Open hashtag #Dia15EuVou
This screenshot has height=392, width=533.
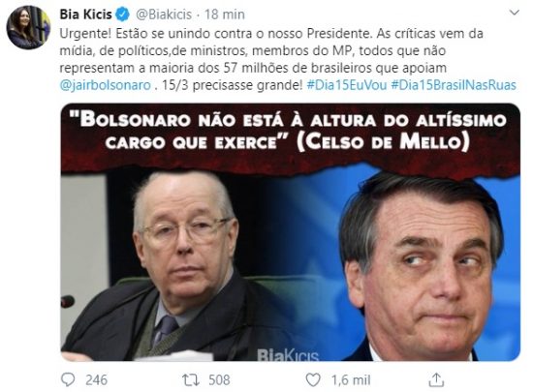pos(347,85)
